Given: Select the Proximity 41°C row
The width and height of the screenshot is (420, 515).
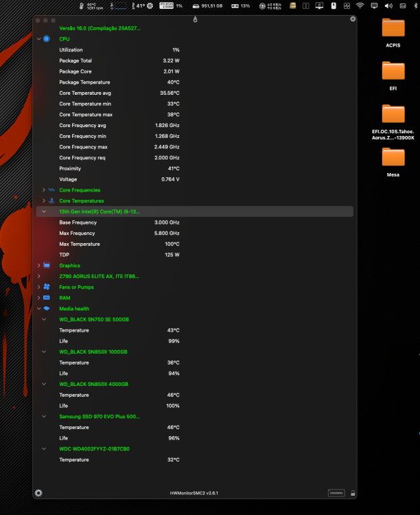Looking at the screenshot, I should (195, 168).
